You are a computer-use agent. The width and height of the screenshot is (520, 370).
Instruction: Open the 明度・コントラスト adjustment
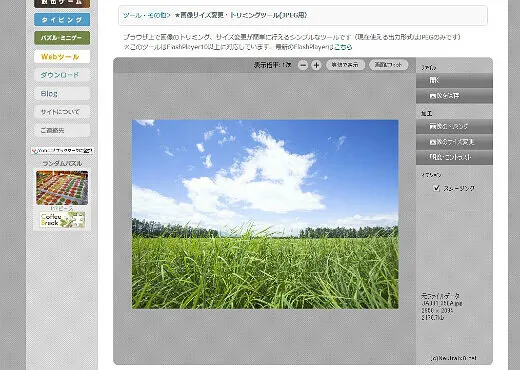(x=454, y=157)
